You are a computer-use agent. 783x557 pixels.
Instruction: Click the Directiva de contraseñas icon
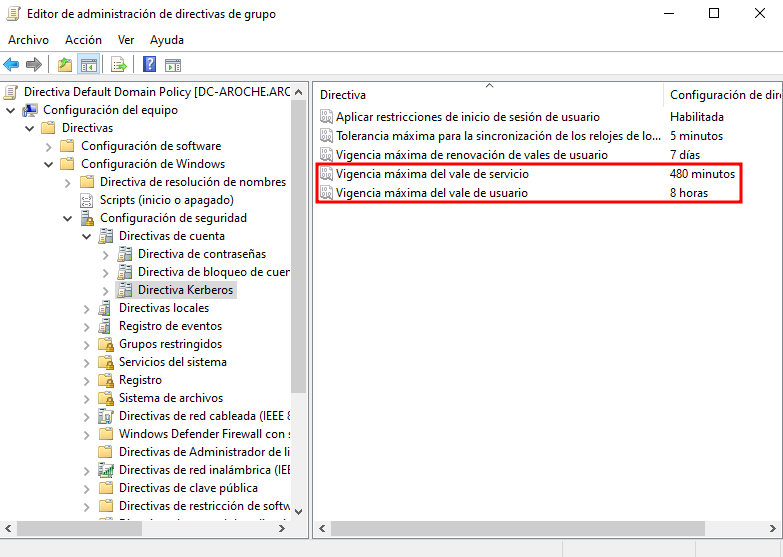(x=125, y=254)
